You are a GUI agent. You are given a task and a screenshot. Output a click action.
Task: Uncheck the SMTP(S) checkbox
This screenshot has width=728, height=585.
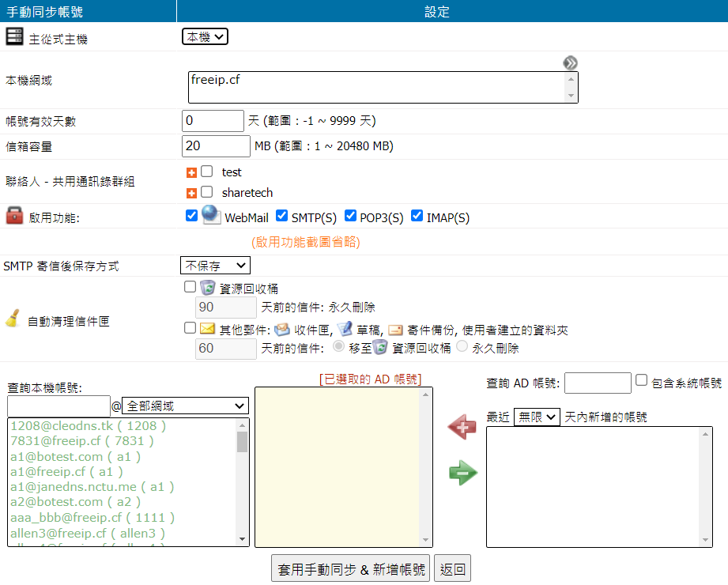tap(281, 216)
